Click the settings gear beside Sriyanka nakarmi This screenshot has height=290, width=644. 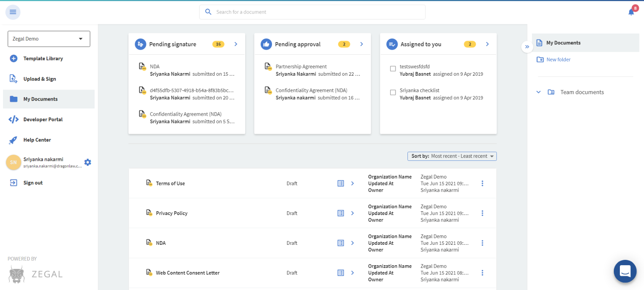(x=88, y=162)
